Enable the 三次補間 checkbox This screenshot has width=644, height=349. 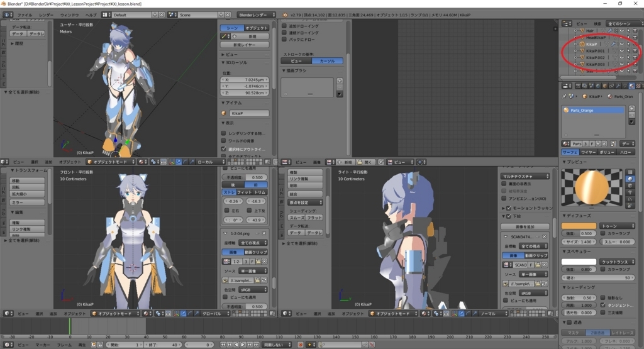tap(602, 313)
